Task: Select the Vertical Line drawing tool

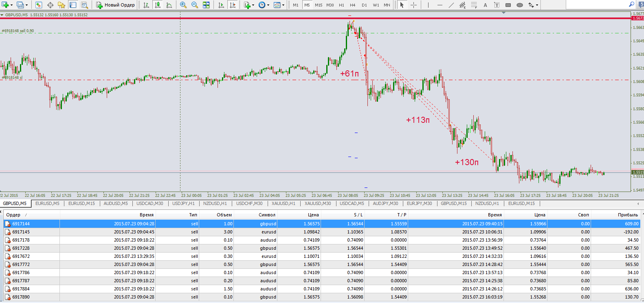Action: click(428, 5)
